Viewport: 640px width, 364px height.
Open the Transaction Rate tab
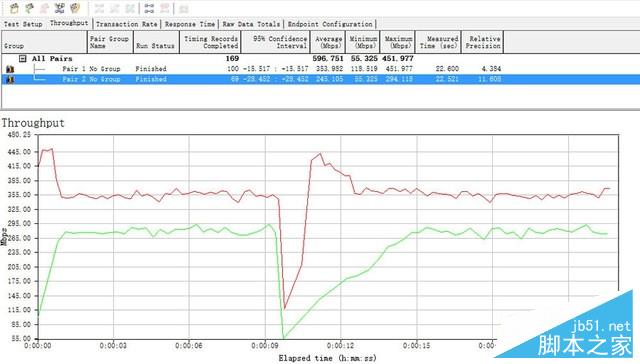127,24
